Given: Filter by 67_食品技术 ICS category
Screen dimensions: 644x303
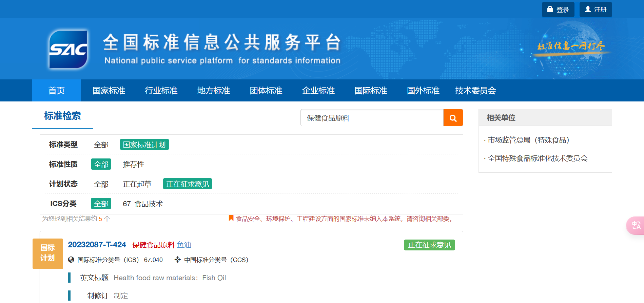Looking at the screenshot, I should click(x=142, y=204).
